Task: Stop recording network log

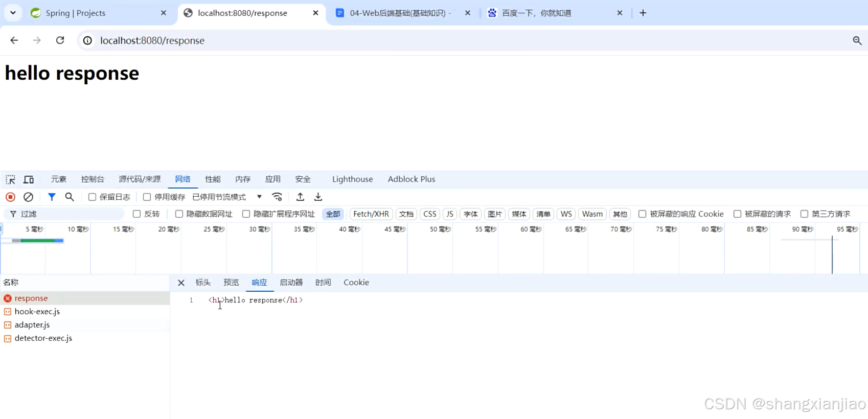Action: pos(11,197)
